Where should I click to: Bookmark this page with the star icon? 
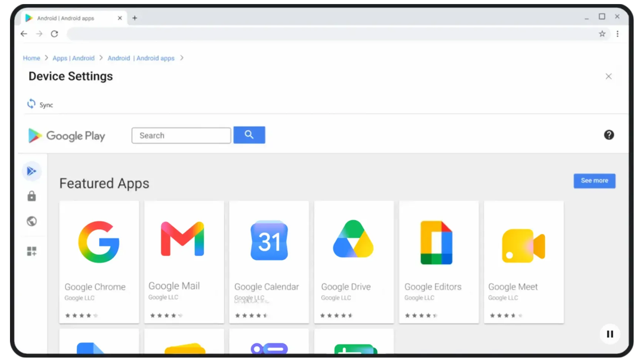[x=602, y=34]
